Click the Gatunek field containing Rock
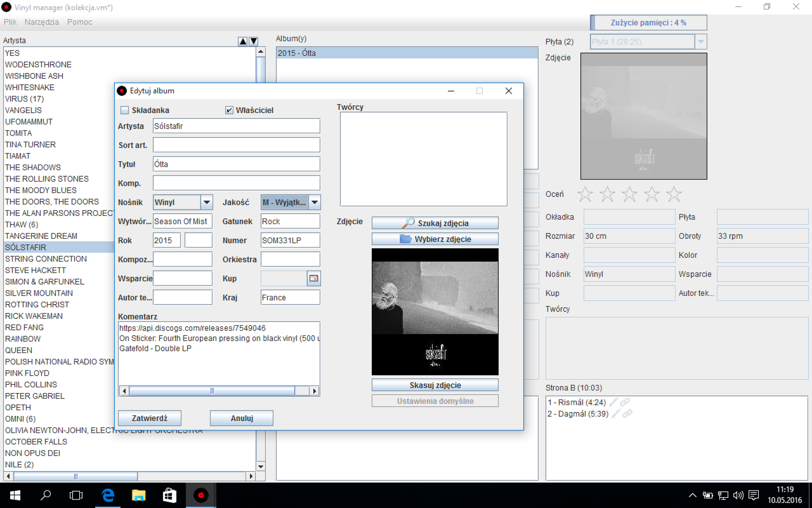812x508 pixels. [290, 221]
